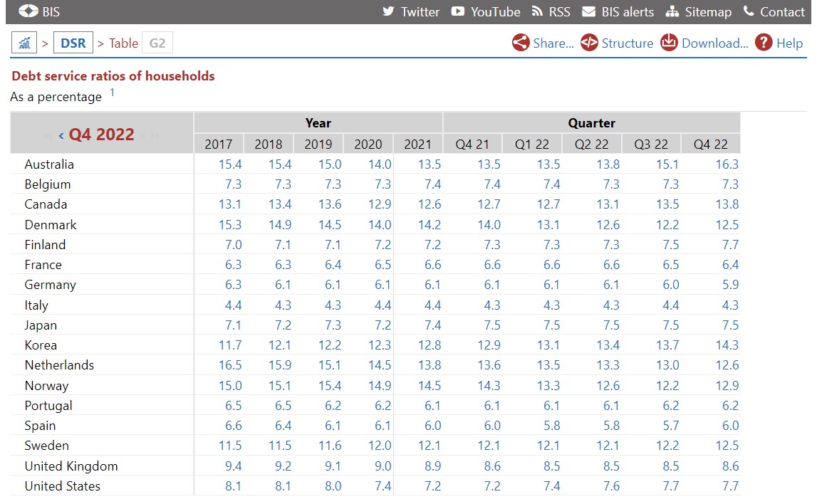Click Australia's Q4 22 value 16.3

(x=727, y=164)
